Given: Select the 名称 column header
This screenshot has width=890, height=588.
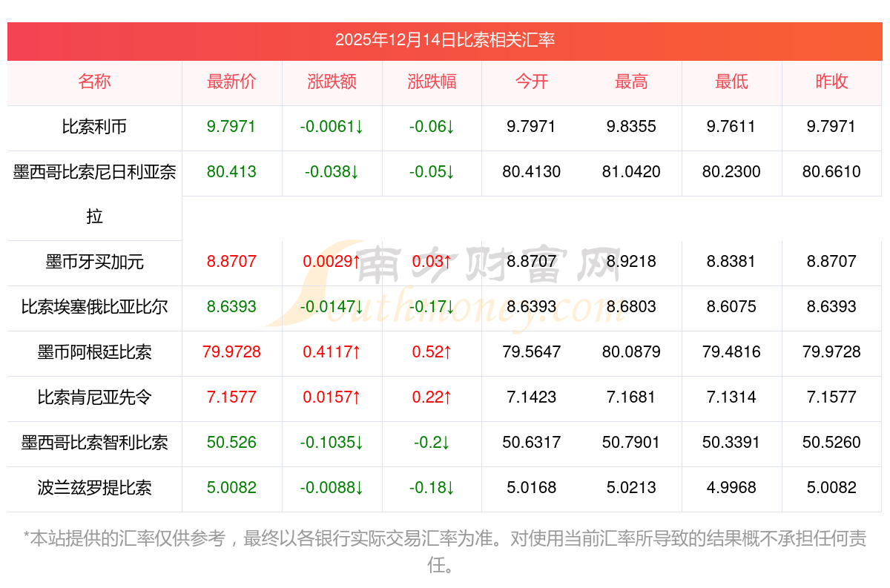Looking at the screenshot, I should [94, 82].
